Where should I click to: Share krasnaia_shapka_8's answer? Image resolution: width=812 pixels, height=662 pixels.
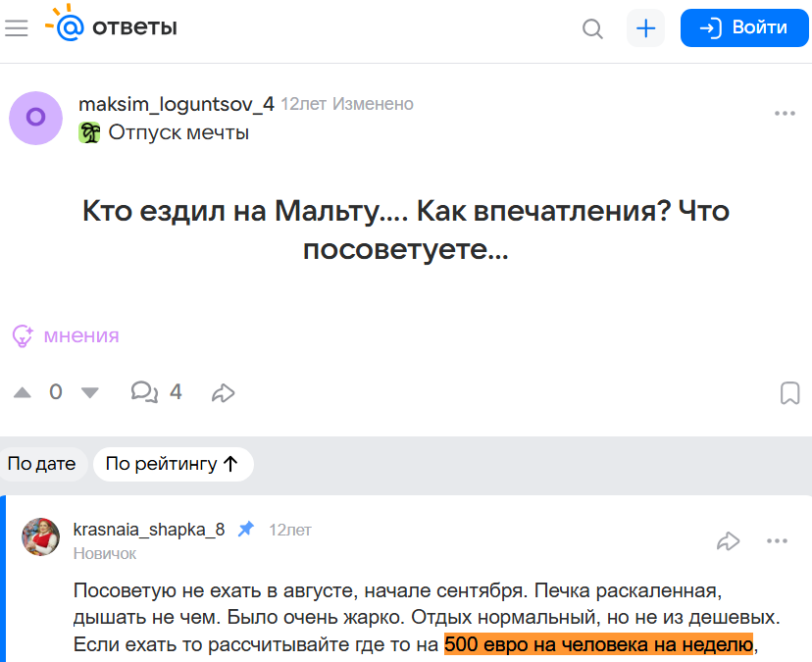[x=728, y=540]
